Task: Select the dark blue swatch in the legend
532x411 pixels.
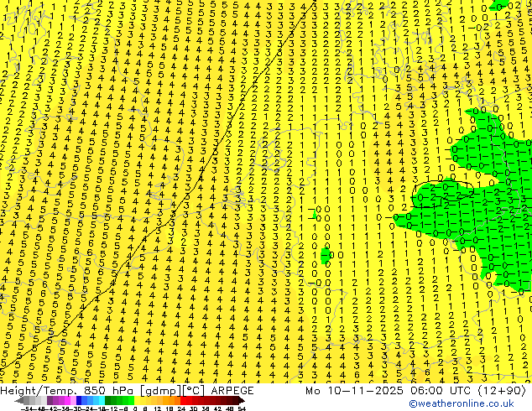Action: pos(79,400)
